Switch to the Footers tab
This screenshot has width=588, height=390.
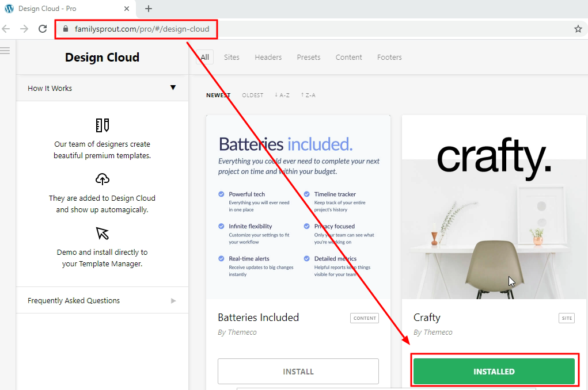pos(389,58)
